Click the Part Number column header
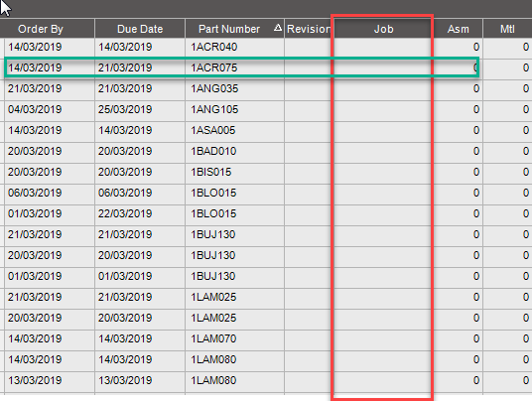This screenshot has width=532, height=401. (x=234, y=29)
